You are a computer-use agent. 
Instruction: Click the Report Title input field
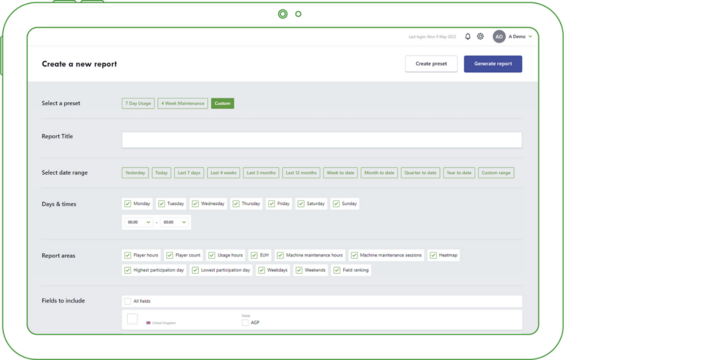[x=322, y=140]
